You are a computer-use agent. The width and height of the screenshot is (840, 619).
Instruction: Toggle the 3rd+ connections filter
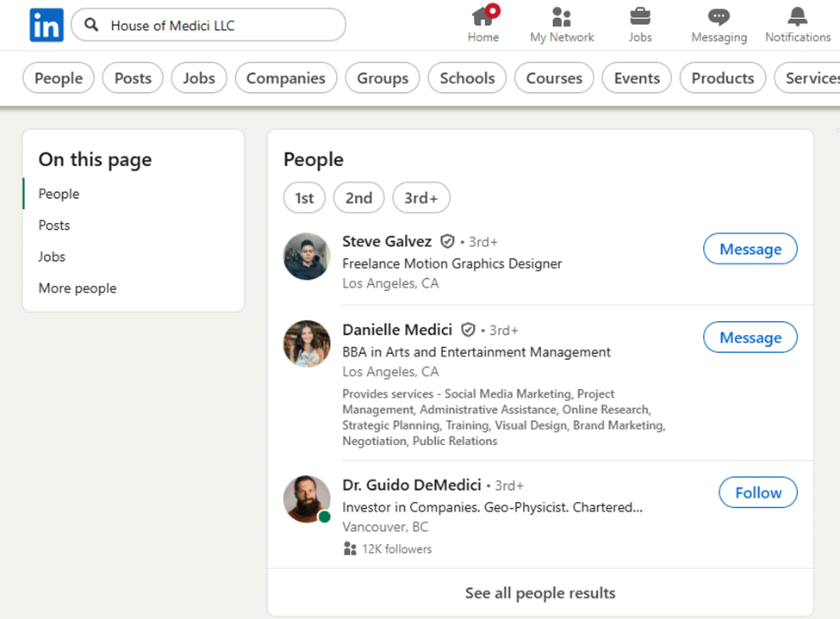[x=420, y=197]
